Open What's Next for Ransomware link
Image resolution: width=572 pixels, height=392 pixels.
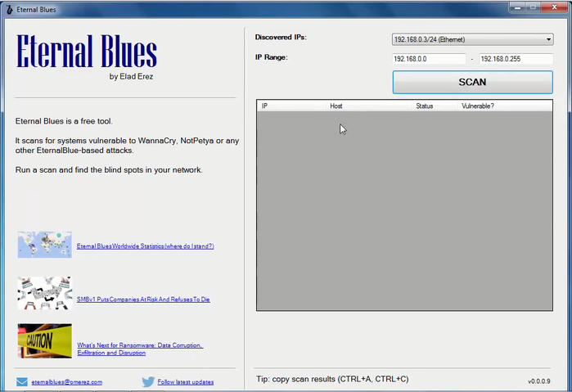(x=140, y=349)
